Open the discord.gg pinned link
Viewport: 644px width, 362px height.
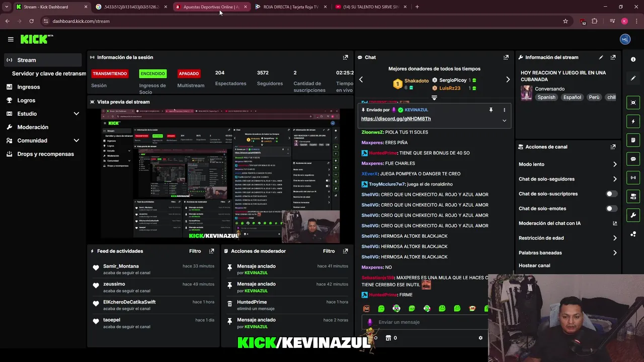click(395, 119)
